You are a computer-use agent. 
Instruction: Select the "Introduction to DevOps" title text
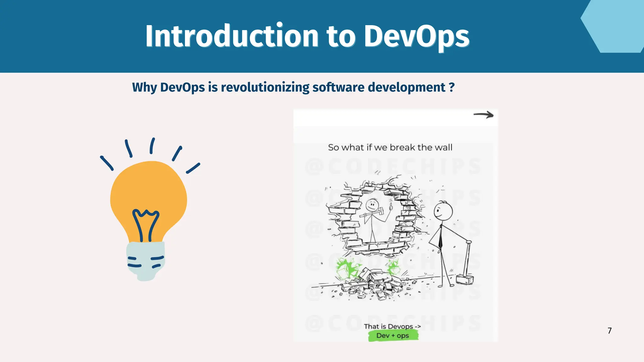pos(307,36)
